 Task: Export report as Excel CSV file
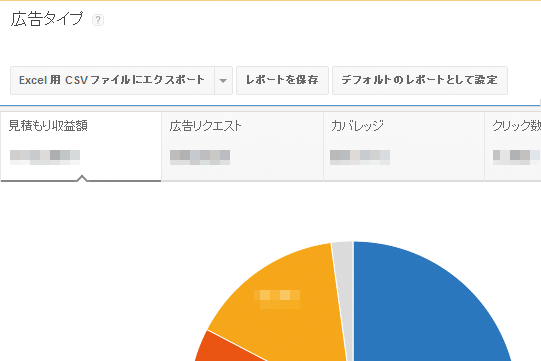[x=112, y=80]
